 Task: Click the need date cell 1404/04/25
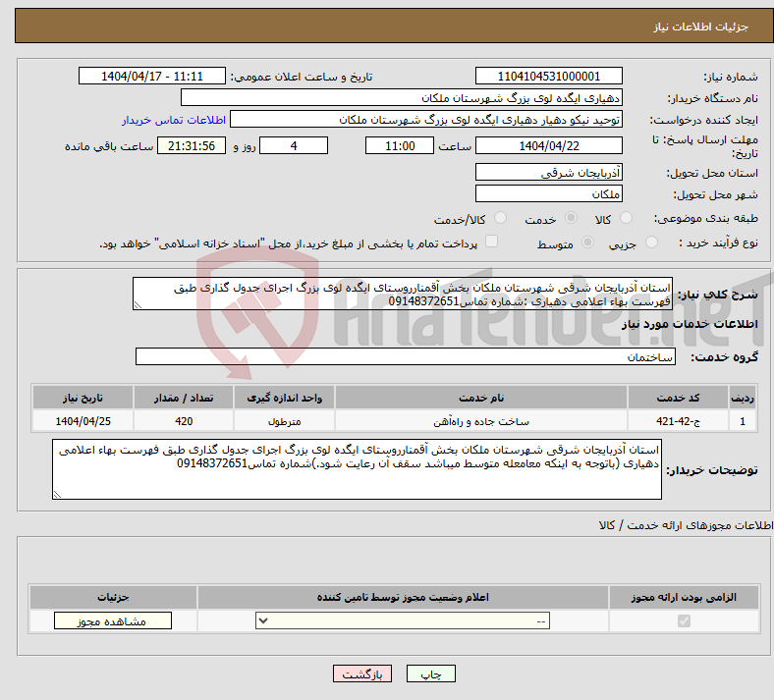[x=83, y=421]
